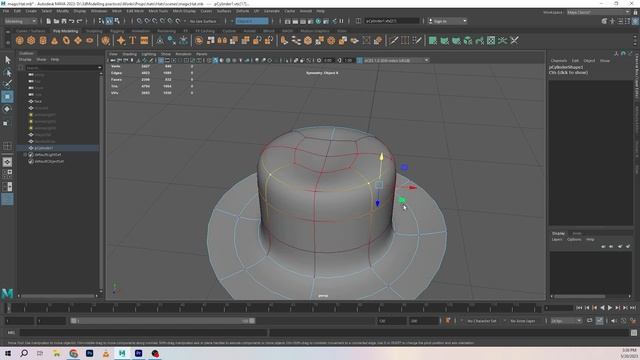Create a polygon cone from the shelf

54,40
